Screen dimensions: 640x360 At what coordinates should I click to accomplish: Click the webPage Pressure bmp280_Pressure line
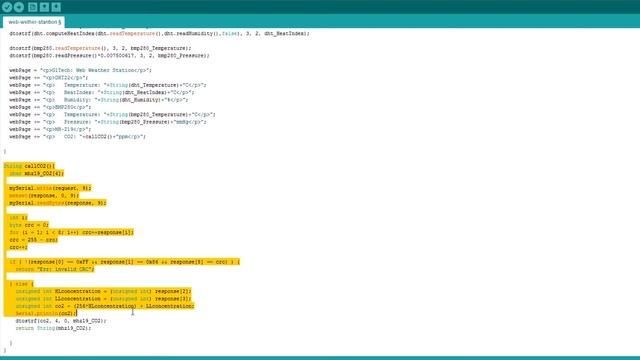[108, 122]
